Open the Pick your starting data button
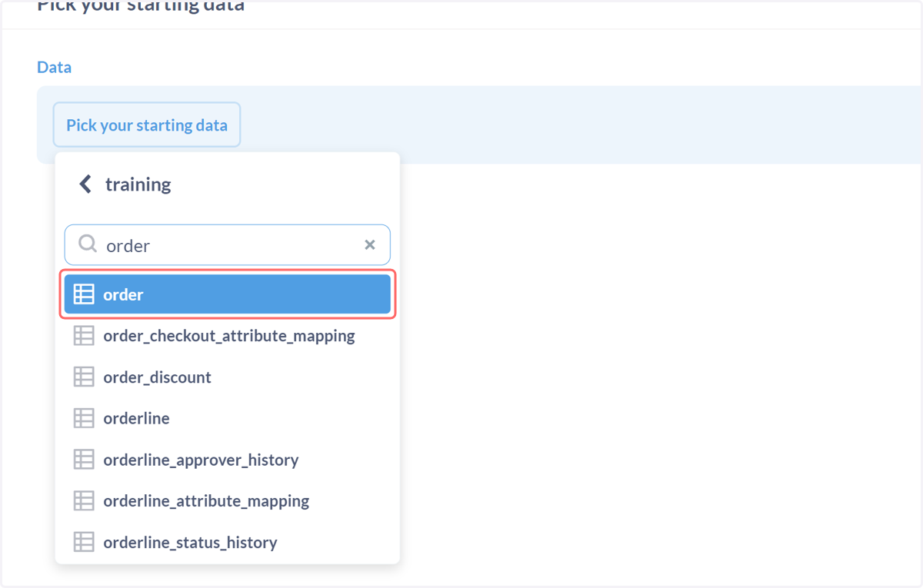 [x=147, y=125]
